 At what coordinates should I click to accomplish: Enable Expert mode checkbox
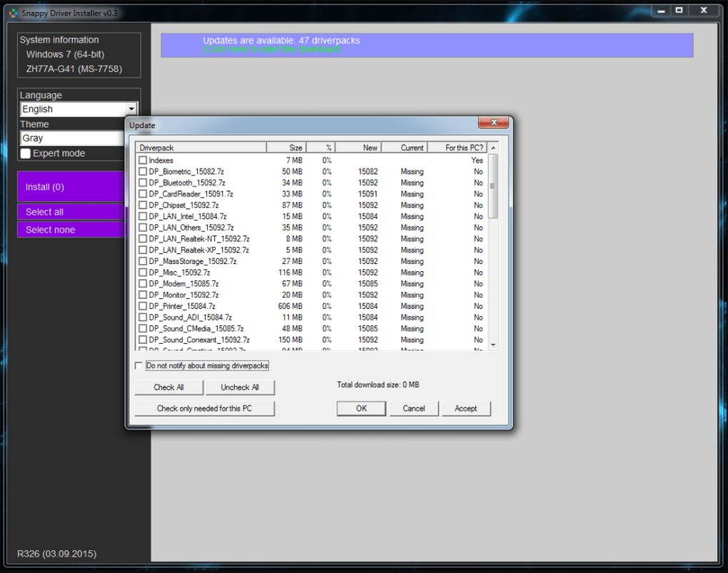pos(26,153)
